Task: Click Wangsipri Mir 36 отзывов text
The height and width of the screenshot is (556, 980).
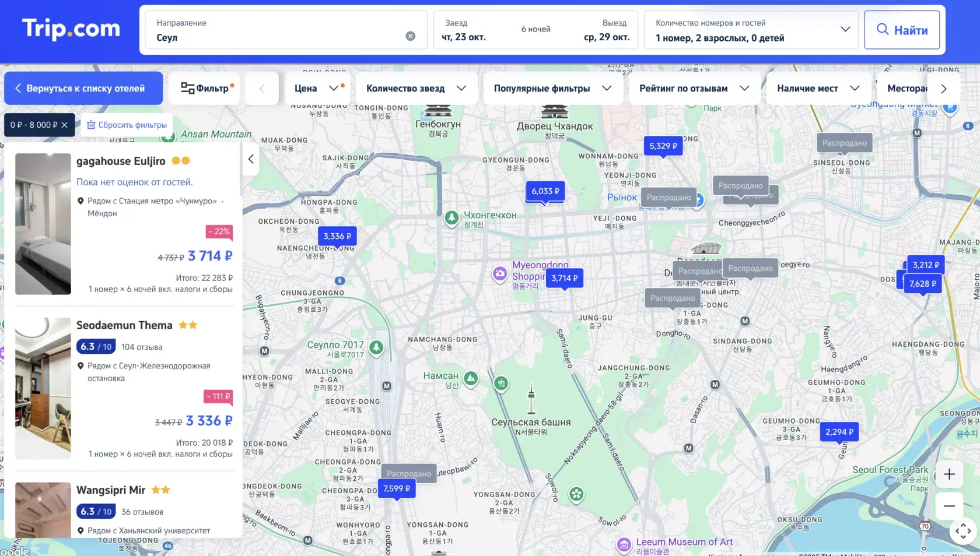Action: 142,512
